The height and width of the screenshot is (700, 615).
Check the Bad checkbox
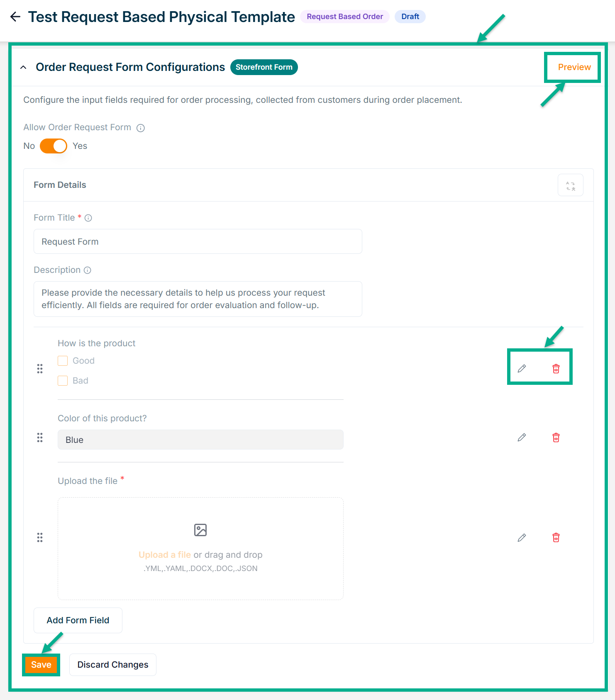(x=63, y=381)
